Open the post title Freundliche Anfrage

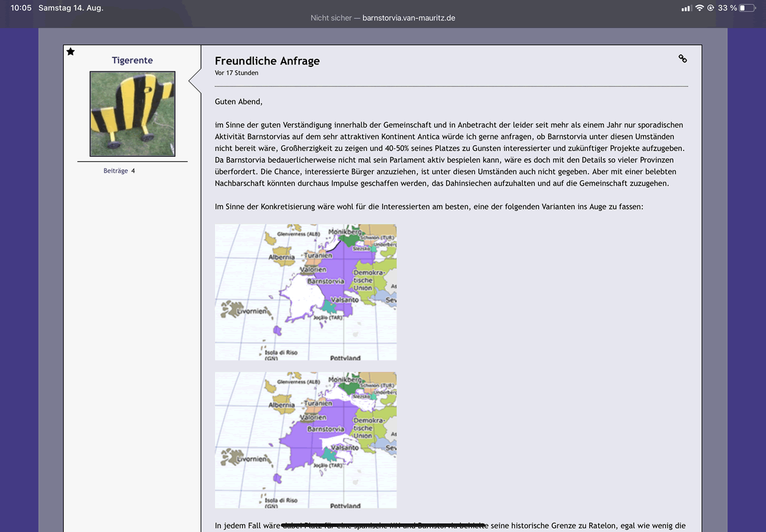[x=267, y=61]
